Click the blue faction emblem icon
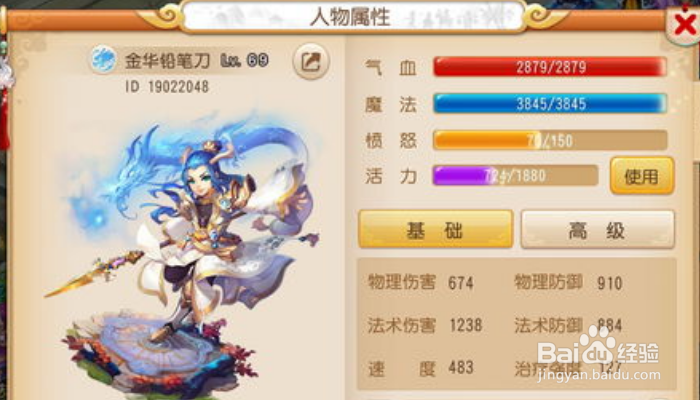This screenshot has width=700, height=400. (x=103, y=60)
